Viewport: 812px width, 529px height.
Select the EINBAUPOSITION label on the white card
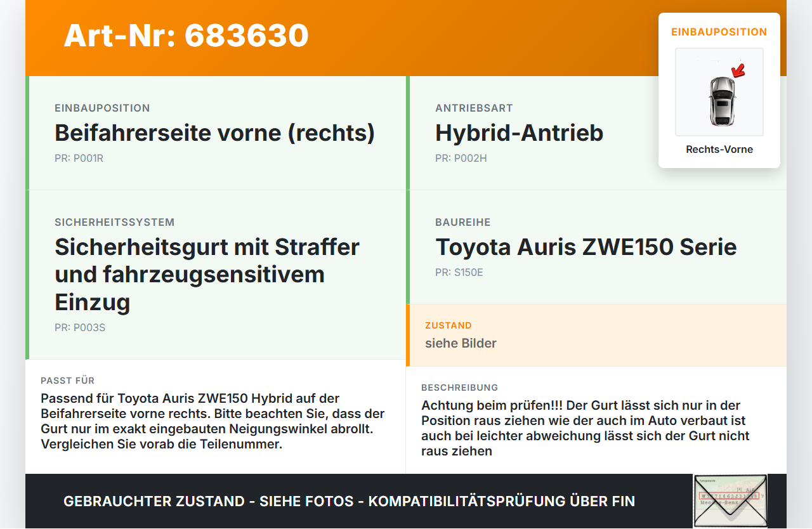pos(719,32)
